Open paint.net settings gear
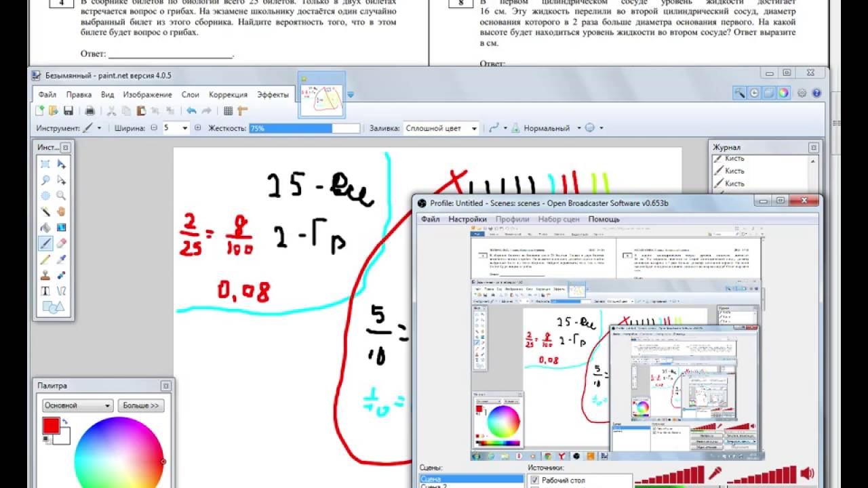Image resolution: width=868 pixels, height=488 pixels. point(802,94)
